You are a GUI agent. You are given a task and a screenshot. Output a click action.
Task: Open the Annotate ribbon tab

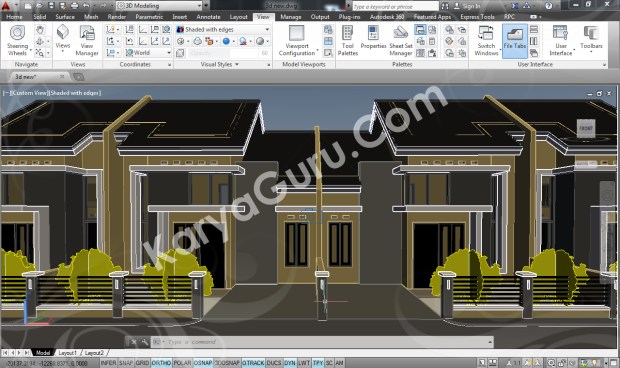click(208, 17)
